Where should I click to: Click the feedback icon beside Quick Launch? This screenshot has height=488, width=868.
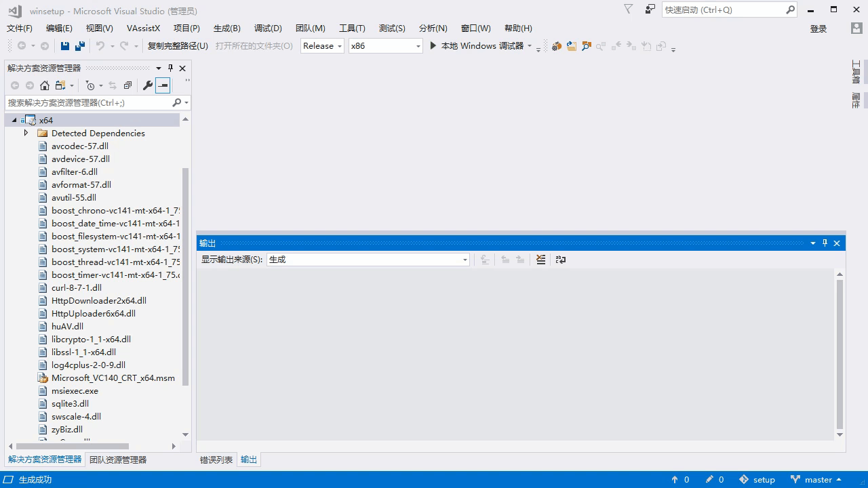tap(650, 9)
